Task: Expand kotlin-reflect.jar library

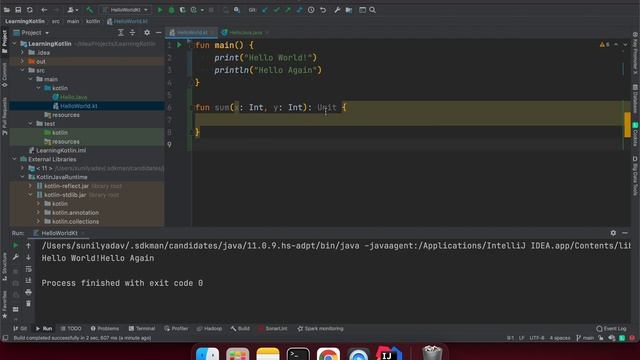Action: (x=31, y=186)
